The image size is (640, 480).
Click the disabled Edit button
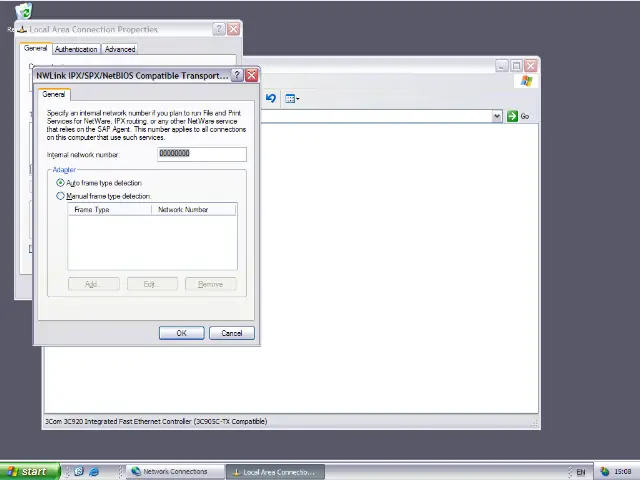point(152,284)
